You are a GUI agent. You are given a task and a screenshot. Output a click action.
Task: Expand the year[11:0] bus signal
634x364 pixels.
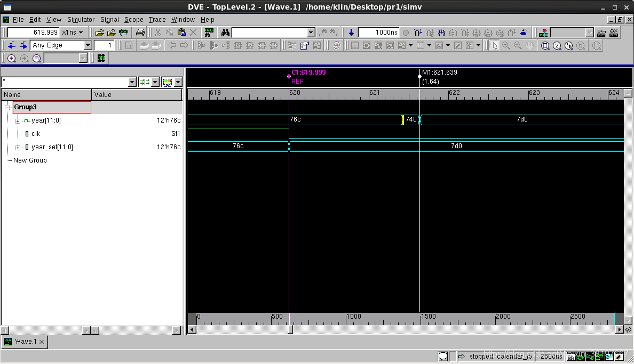[x=18, y=121]
